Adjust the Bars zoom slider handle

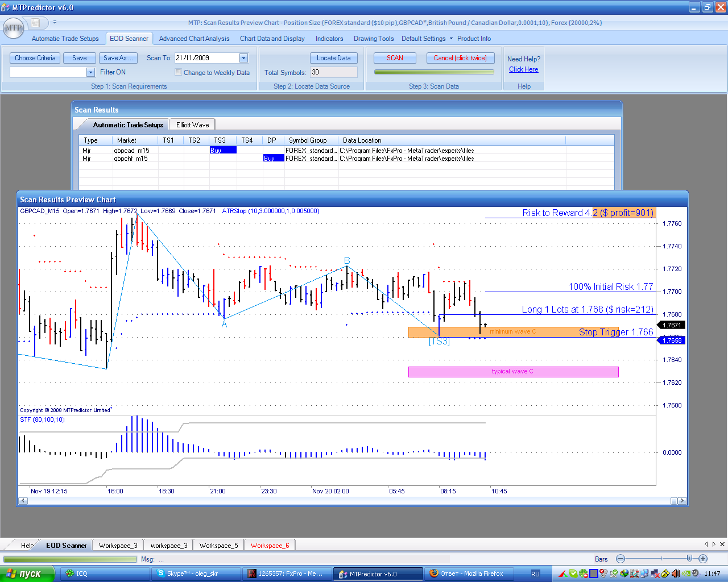[x=689, y=559]
